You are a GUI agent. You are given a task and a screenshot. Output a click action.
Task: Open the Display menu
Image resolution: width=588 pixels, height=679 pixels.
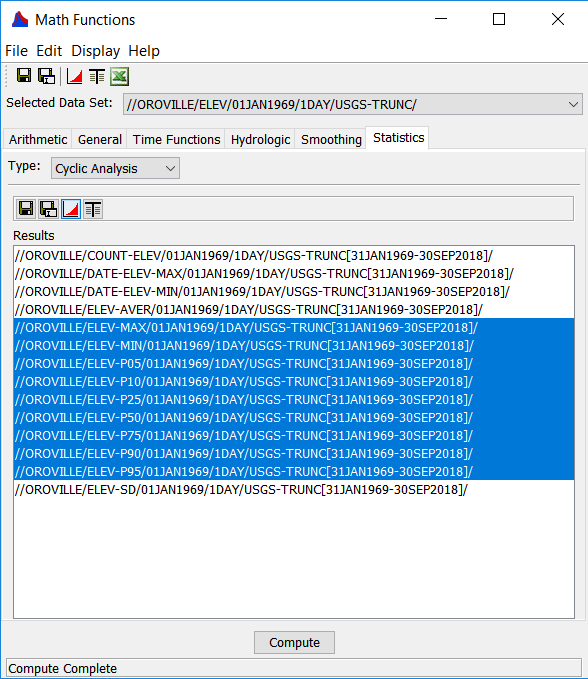pyautogui.click(x=95, y=51)
